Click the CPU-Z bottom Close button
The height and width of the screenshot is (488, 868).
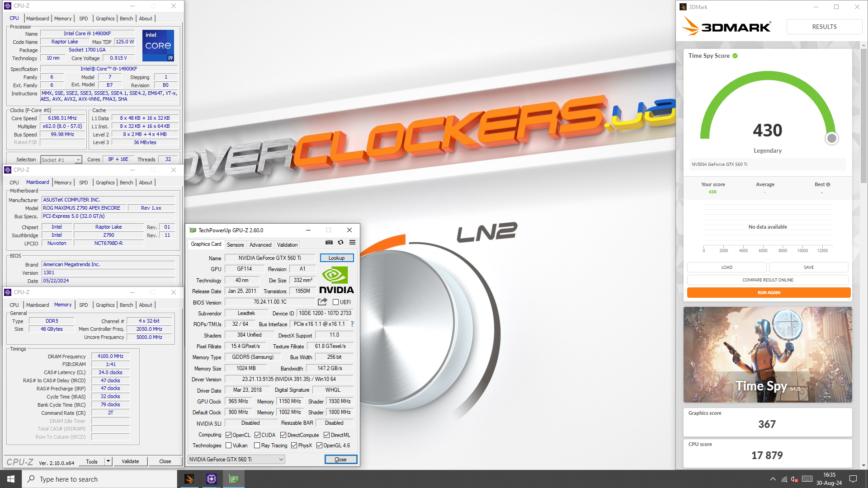pyautogui.click(x=165, y=461)
